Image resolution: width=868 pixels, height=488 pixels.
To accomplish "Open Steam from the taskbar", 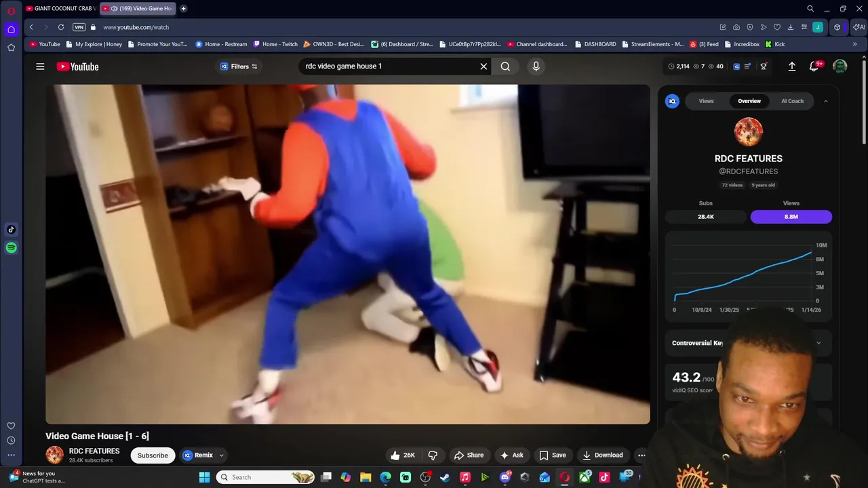I will pos(445,477).
